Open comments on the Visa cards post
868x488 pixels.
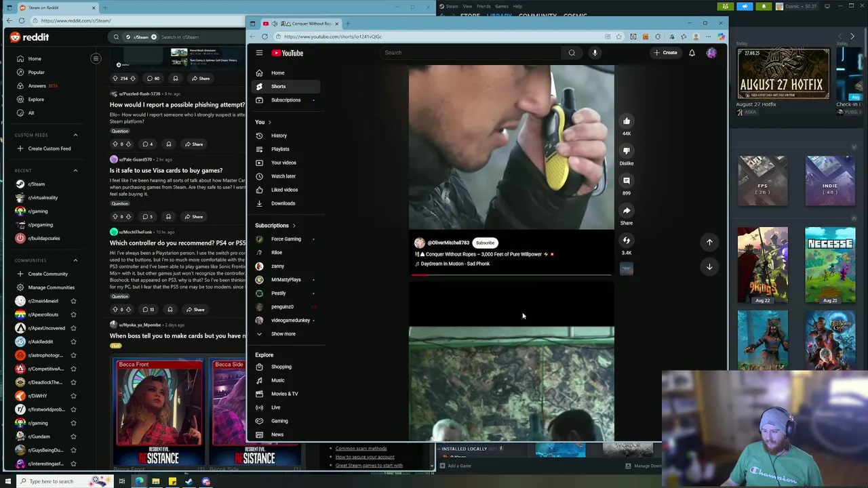(147, 217)
